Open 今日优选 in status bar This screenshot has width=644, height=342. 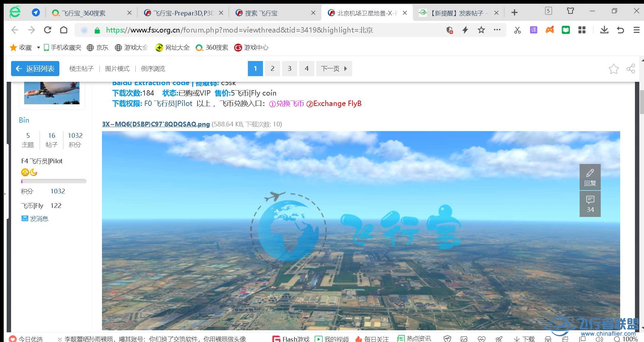pyautogui.click(x=26, y=339)
